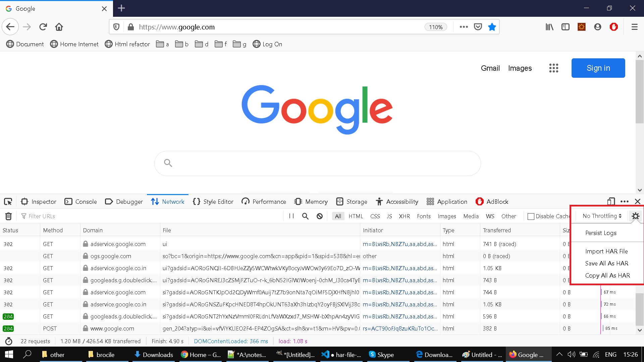Open devtools three-dot options menu
This screenshot has width=644, height=362.
(625, 202)
